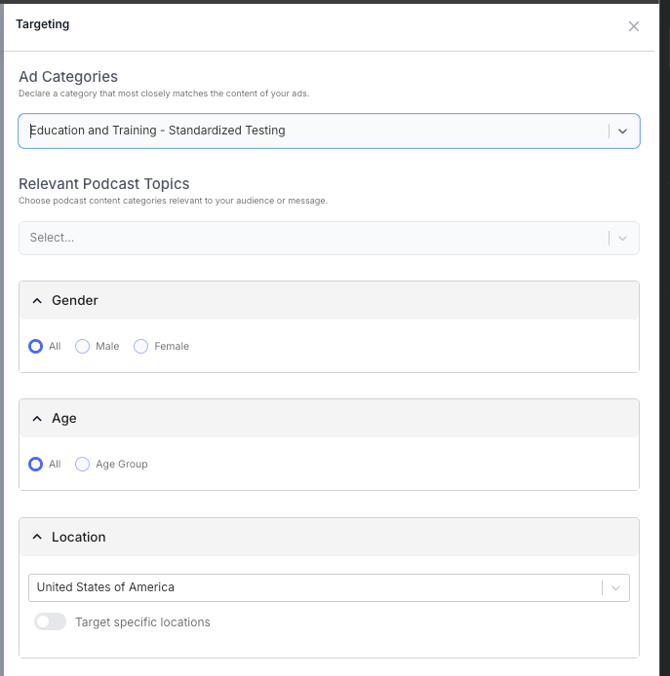
Task: Close the Targeting dialog with X icon
Action: [x=633, y=26]
